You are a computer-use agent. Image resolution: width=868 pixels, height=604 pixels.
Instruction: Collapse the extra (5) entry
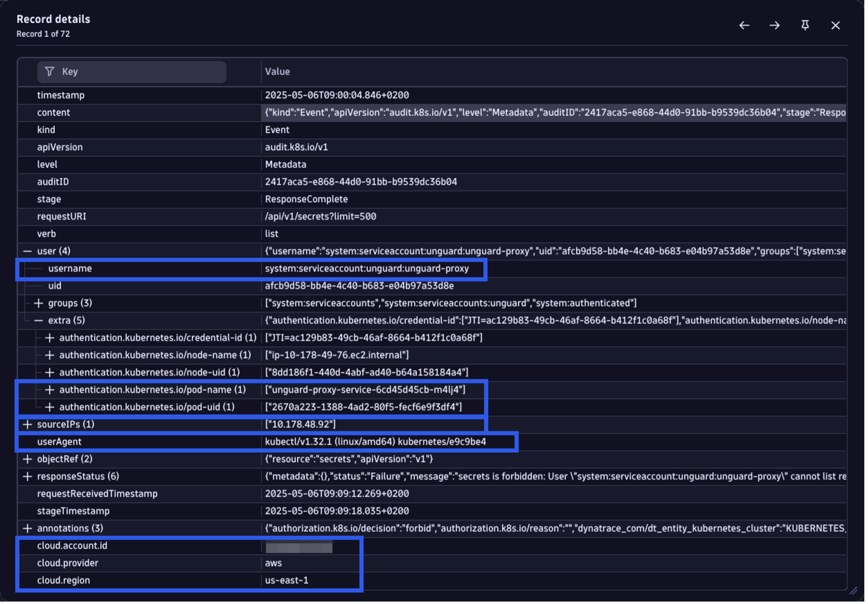(38, 320)
